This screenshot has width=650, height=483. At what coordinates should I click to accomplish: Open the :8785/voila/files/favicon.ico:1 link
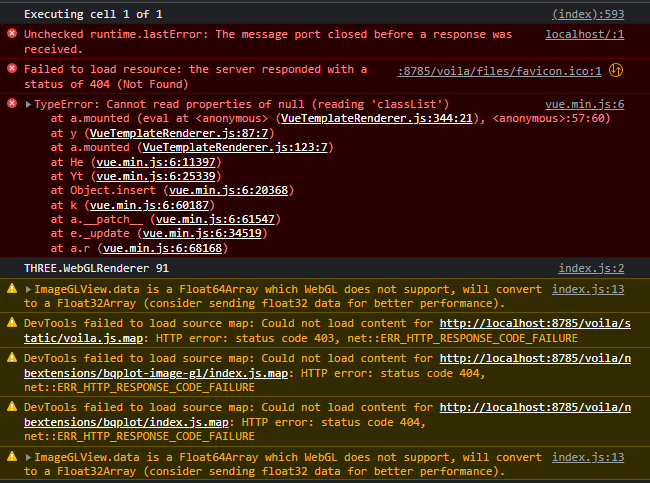(x=499, y=71)
